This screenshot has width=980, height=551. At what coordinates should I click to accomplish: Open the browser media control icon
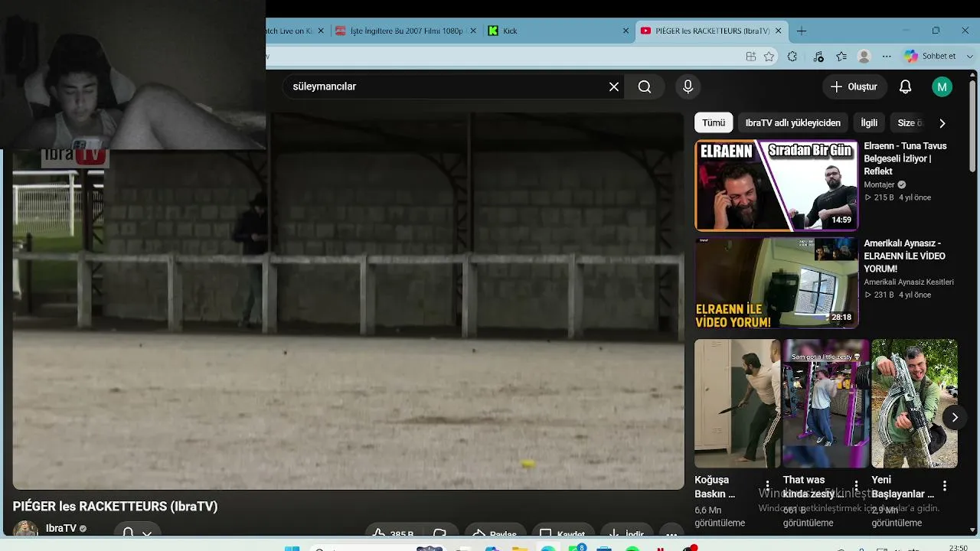pyautogui.click(x=818, y=56)
